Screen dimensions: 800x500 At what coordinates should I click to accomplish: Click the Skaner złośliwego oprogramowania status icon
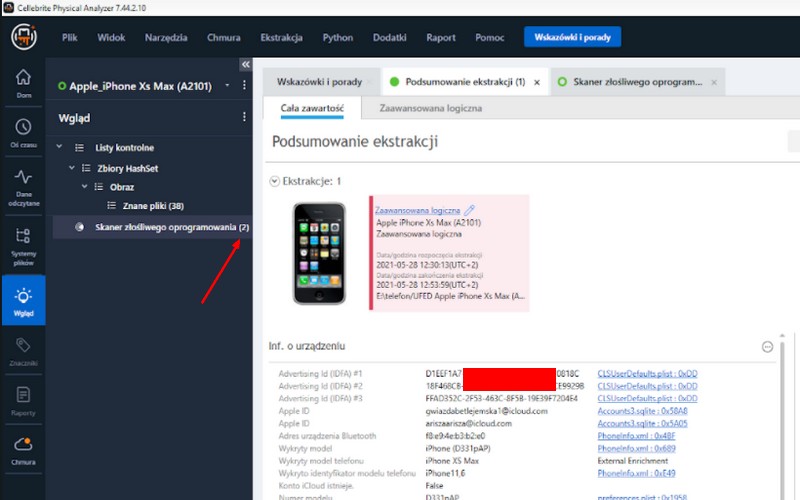[x=80, y=227]
